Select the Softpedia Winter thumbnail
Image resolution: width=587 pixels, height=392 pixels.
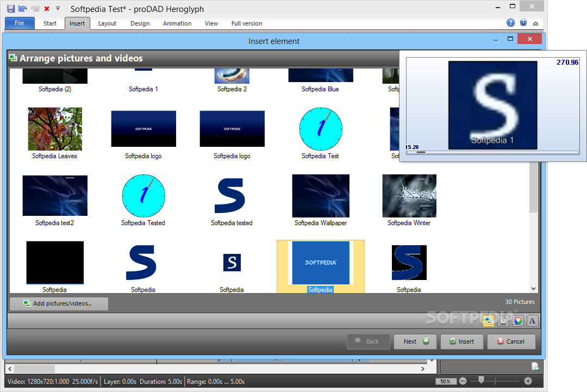click(410, 195)
